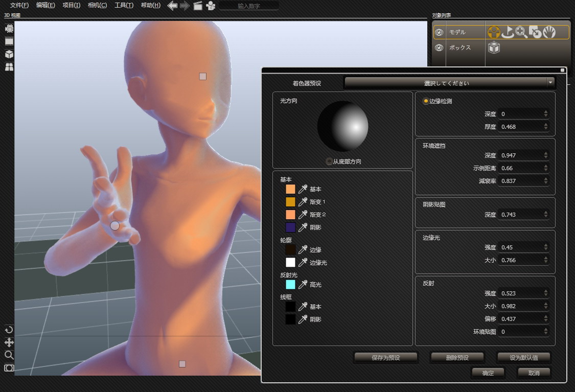575x392 pixels.
Task: Click the cube icon in left sidebar
Action: click(x=9, y=54)
